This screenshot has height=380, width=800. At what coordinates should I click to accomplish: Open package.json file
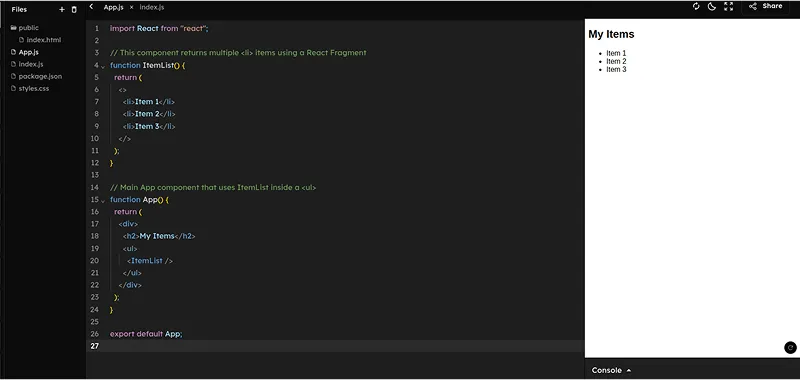(x=36, y=77)
